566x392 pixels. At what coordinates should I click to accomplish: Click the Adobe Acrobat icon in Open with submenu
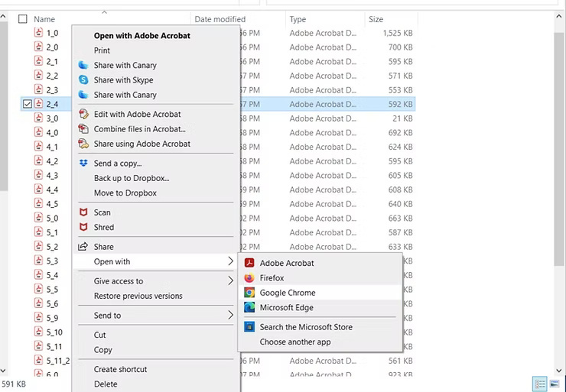pyautogui.click(x=249, y=263)
